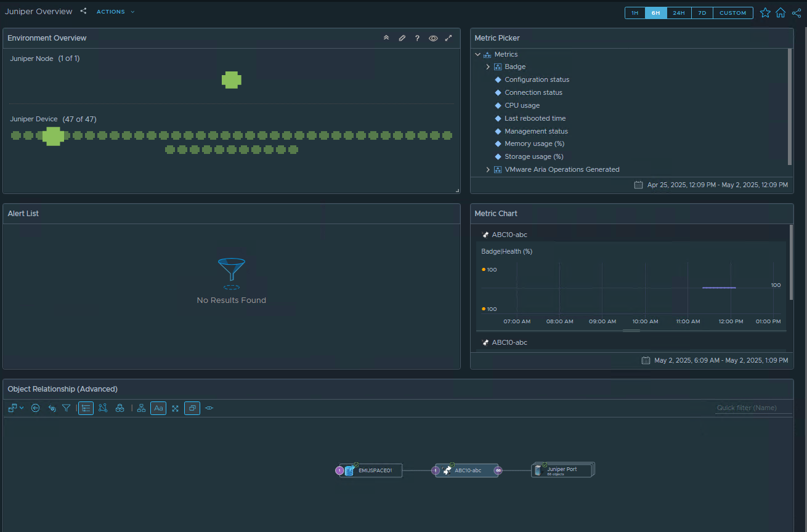The image size is (807, 532).
Task: Toggle the list view icon in relationship toolbar
Action: coord(86,408)
